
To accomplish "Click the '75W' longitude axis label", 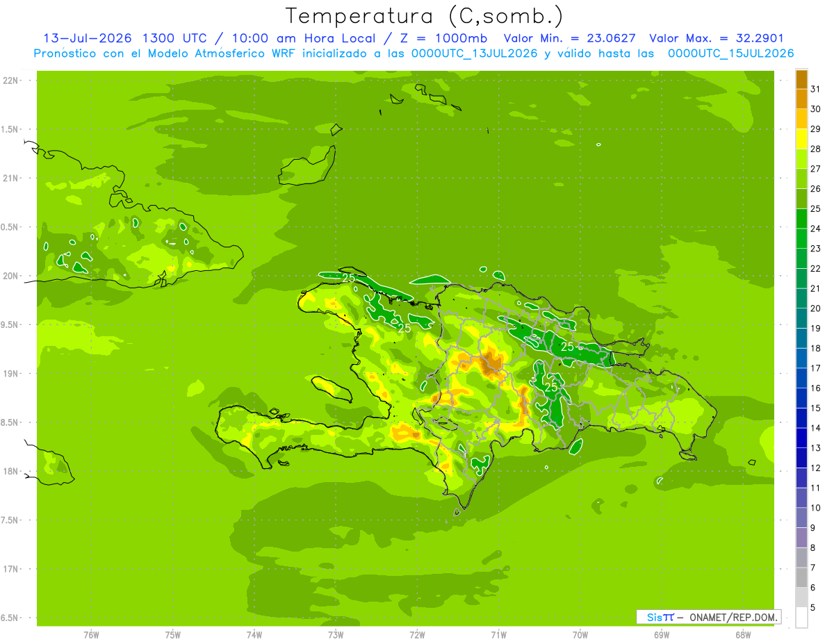I will [173, 635].
